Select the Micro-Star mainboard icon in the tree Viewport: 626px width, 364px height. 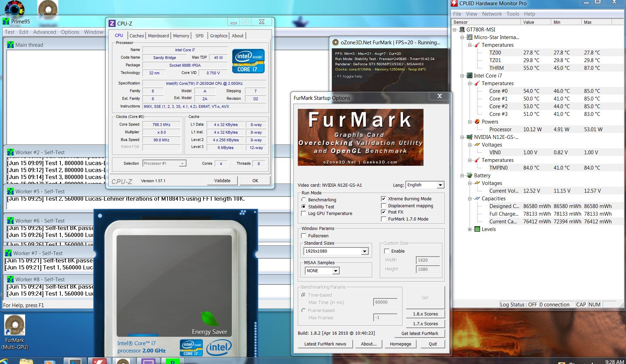point(470,37)
